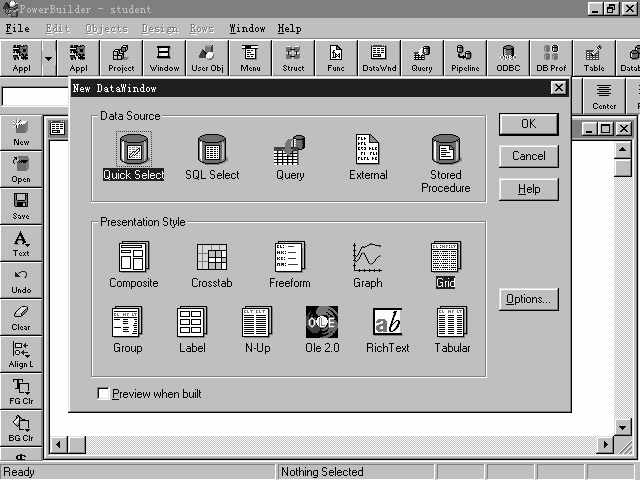This screenshot has width=640, height=480.
Task: Open the Edit menu
Action: [x=58, y=29]
